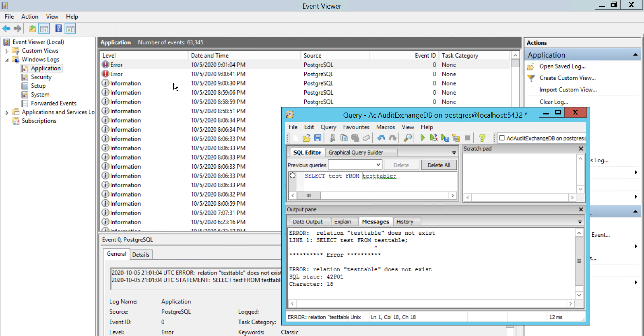Screen dimensions: 644x336
Task: Execute the query with the green play icon
Action: pos(422,138)
